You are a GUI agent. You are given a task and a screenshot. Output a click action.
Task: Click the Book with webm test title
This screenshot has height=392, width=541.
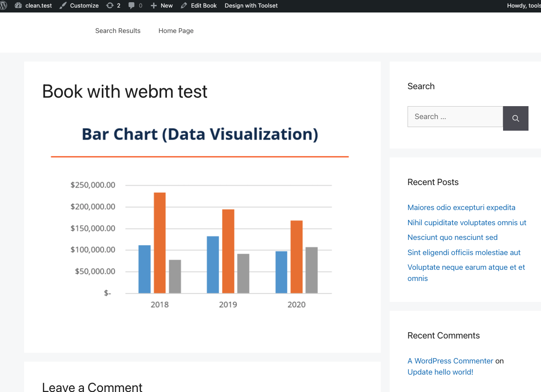pos(125,92)
